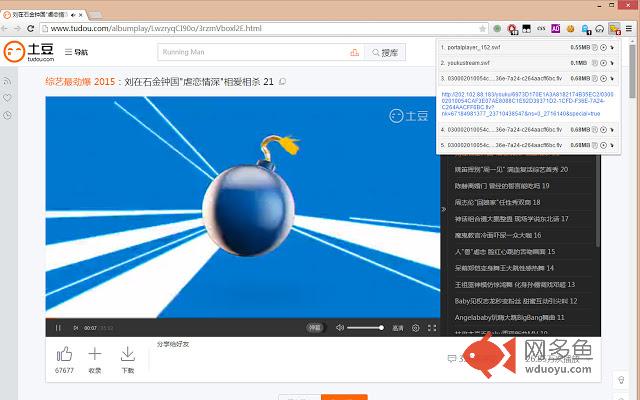This screenshot has width=640, height=400.
Task: Click red badge extension icon in toolbar
Action: click(512, 29)
